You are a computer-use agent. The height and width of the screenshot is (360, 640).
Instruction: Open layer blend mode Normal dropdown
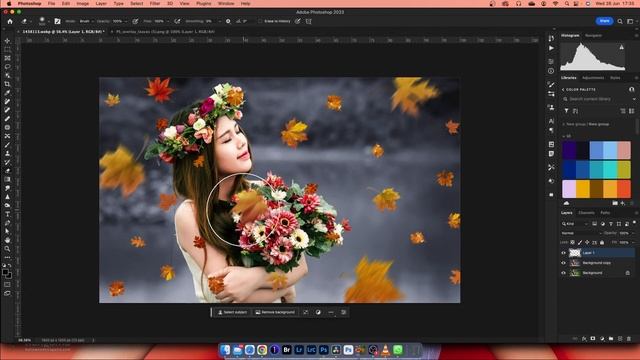coord(581,233)
